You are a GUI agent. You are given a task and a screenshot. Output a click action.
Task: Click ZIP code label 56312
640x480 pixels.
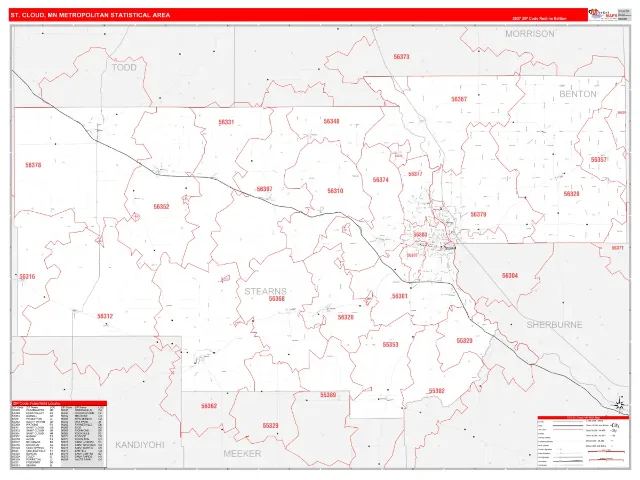pyautogui.click(x=105, y=316)
